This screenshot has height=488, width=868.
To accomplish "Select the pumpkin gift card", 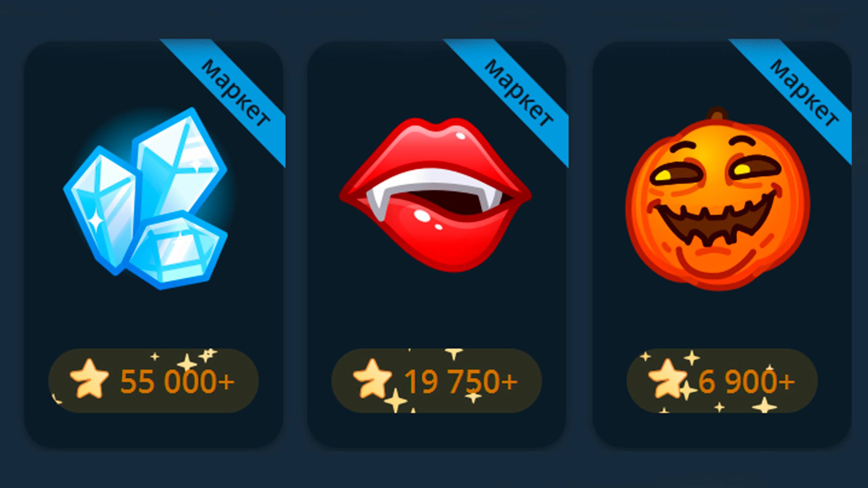I will pyautogui.click(x=722, y=244).
